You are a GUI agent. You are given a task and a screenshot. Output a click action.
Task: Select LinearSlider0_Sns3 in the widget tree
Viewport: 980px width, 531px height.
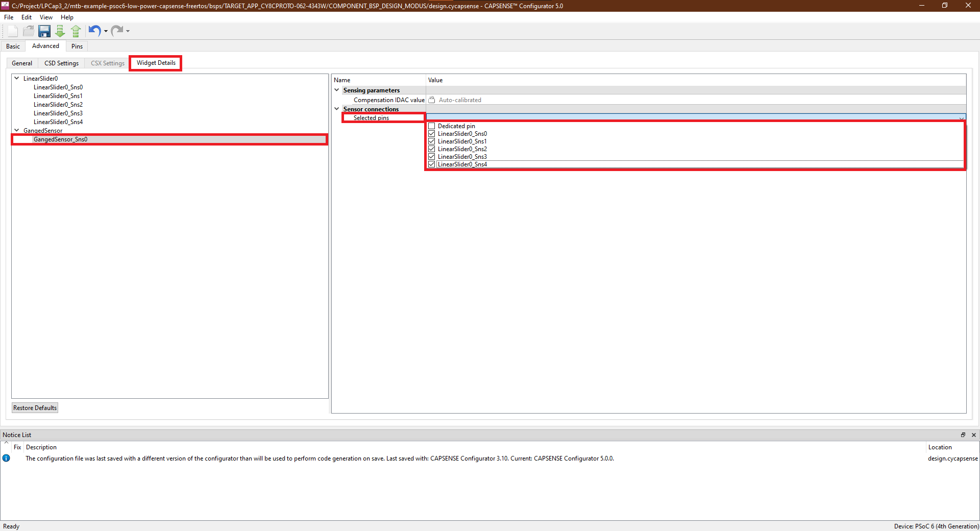[58, 113]
